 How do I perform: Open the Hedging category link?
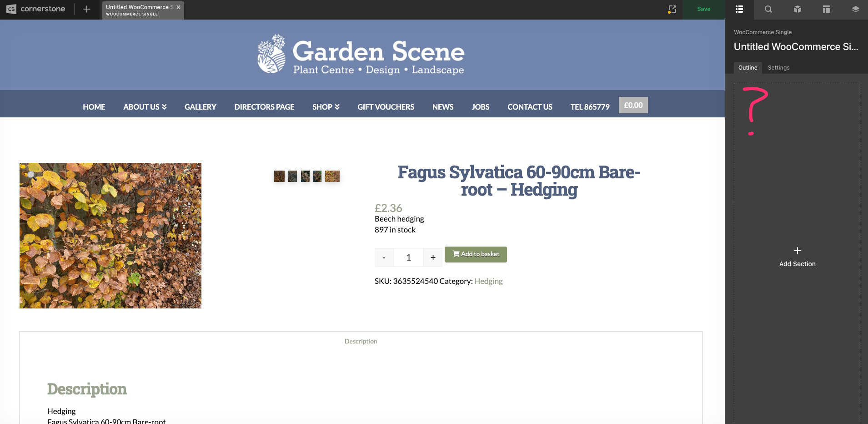point(488,281)
